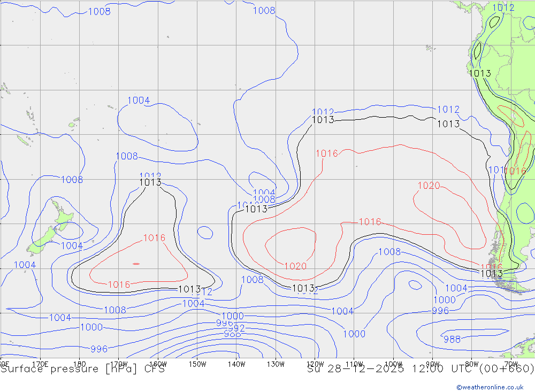Click the 180 longitude axis label
535x392 pixels.
pos(80,364)
